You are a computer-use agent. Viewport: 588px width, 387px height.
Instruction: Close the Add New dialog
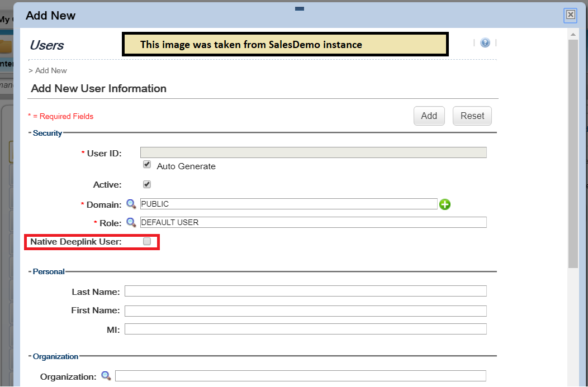[x=570, y=15]
